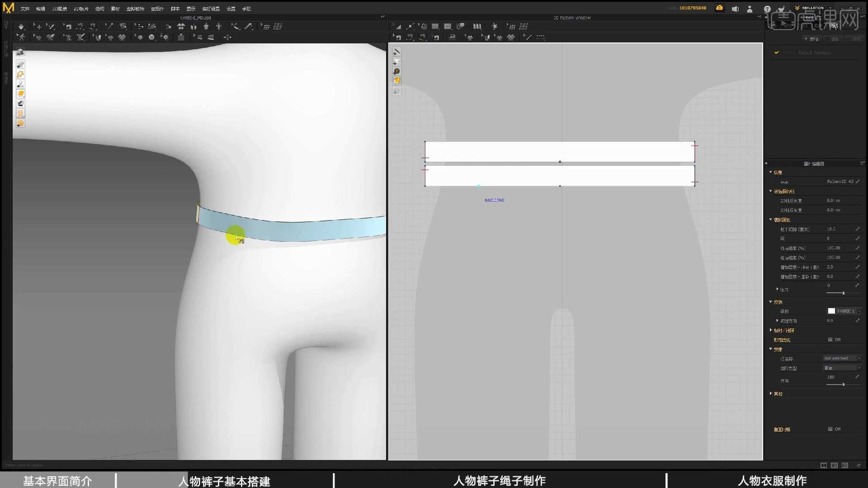Turn on the 形态固化 Off checkbox
This screenshot has width=868, height=488.
pos(830,339)
